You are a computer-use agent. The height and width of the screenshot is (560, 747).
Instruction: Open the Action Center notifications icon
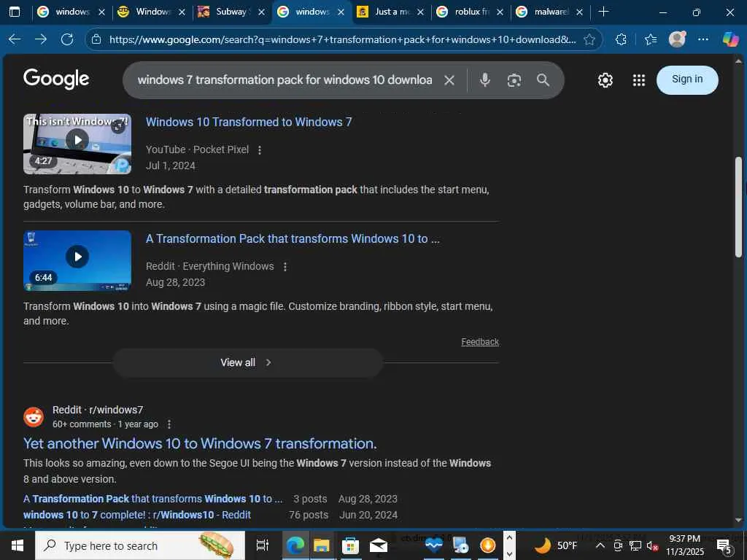coord(724,545)
